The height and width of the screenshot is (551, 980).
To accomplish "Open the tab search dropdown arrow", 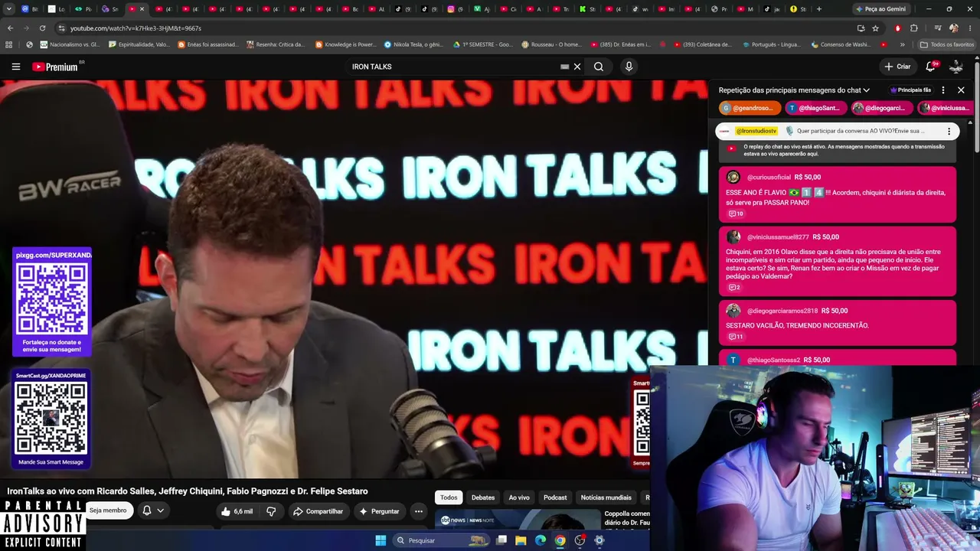I will coord(9,9).
